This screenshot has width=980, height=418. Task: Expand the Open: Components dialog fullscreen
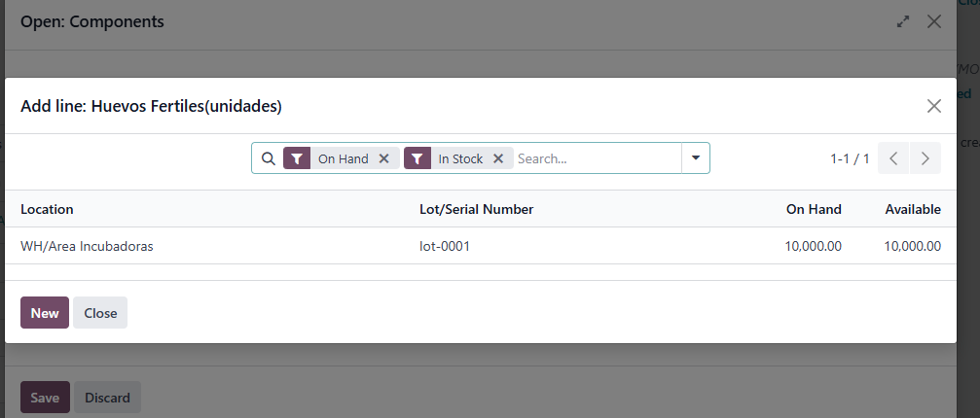(902, 21)
